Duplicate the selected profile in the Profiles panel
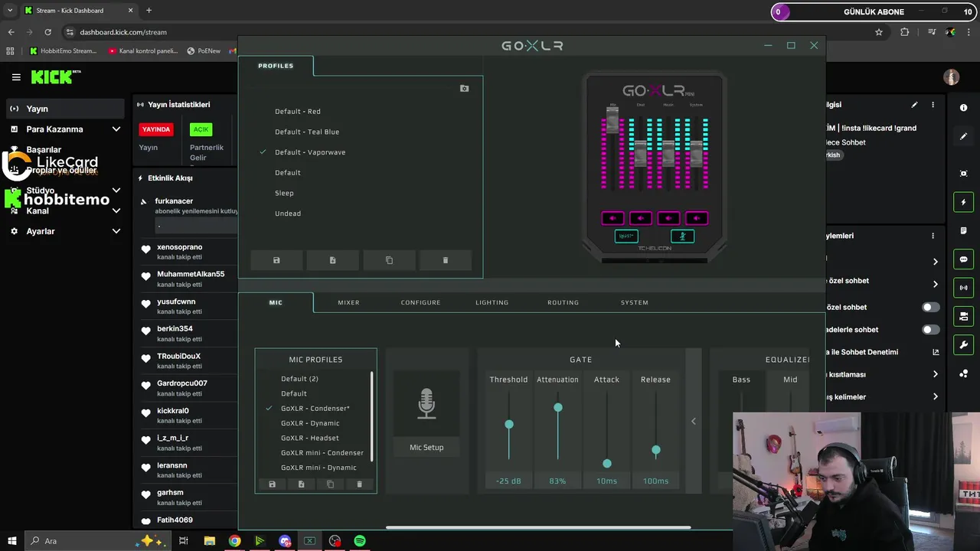The height and width of the screenshot is (551, 980). [389, 260]
